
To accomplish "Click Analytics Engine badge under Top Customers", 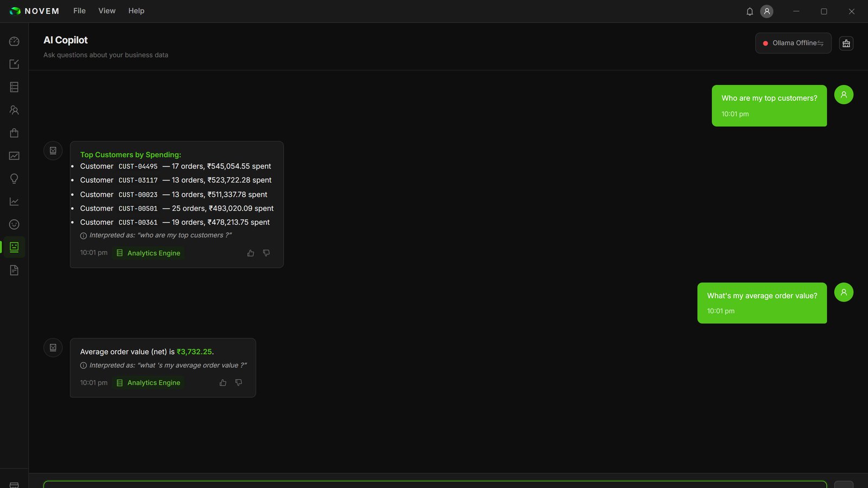I will point(148,253).
